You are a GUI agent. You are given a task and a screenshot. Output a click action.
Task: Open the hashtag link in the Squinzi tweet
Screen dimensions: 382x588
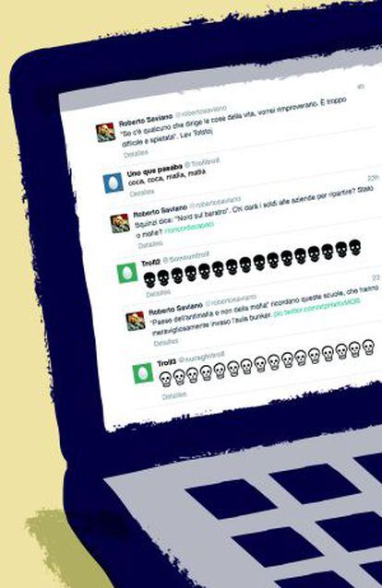189,228
